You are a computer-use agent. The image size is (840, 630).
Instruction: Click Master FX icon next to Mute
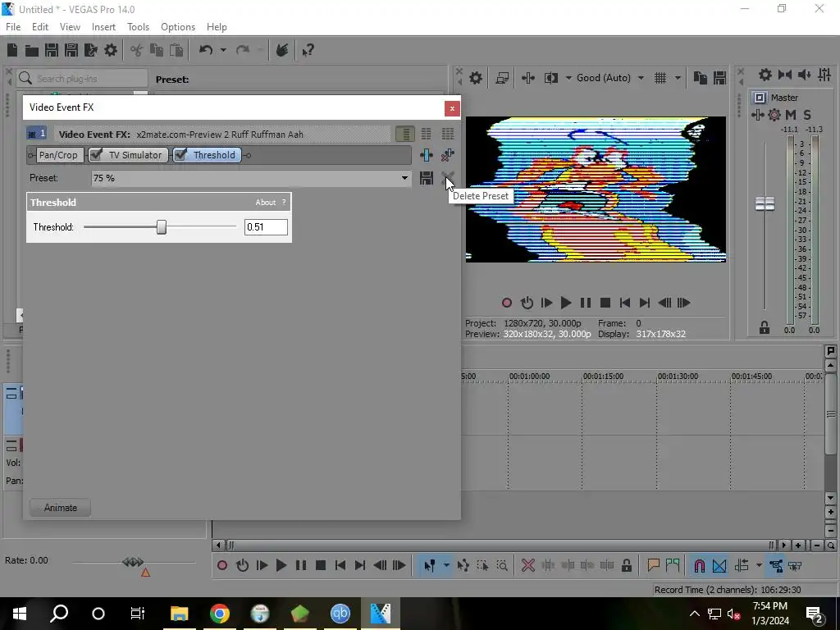pyautogui.click(x=757, y=115)
